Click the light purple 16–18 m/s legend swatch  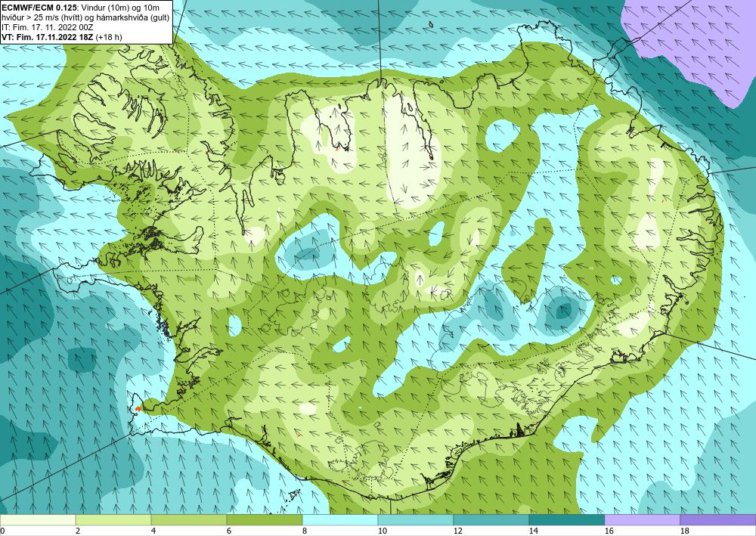click(642, 519)
